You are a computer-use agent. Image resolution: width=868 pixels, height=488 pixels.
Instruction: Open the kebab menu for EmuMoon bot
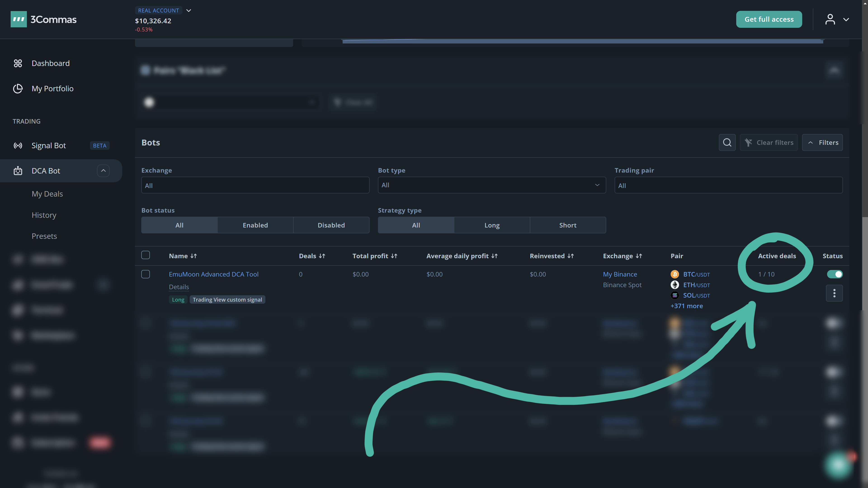click(x=834, y=293)
